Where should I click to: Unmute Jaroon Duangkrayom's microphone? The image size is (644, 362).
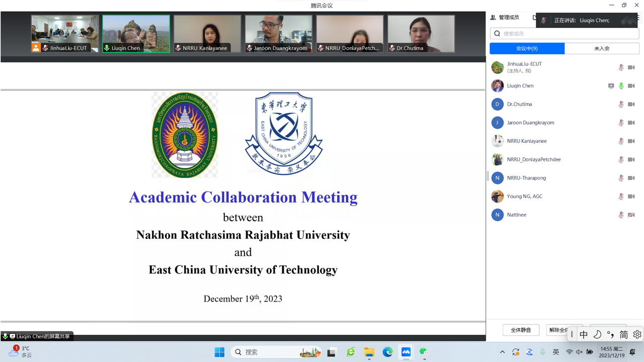[621, 123]
